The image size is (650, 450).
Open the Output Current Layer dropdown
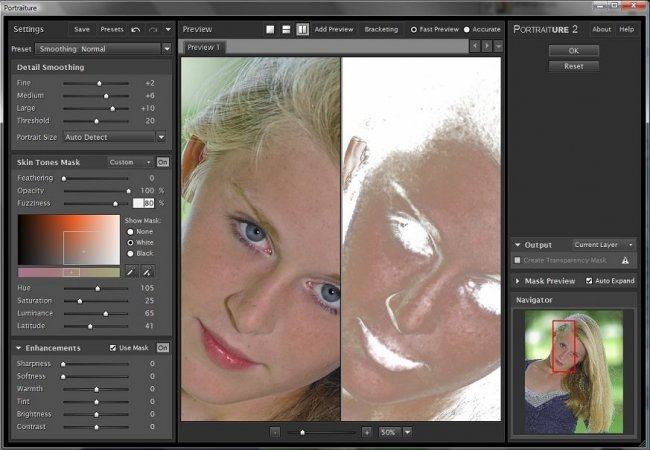click(x=604, y=245)
